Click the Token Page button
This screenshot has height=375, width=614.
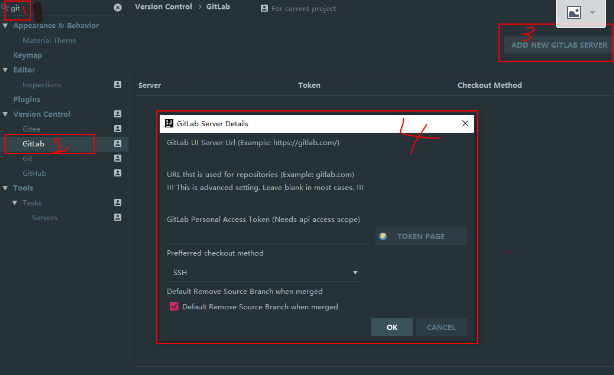click(x=421, y=236)
